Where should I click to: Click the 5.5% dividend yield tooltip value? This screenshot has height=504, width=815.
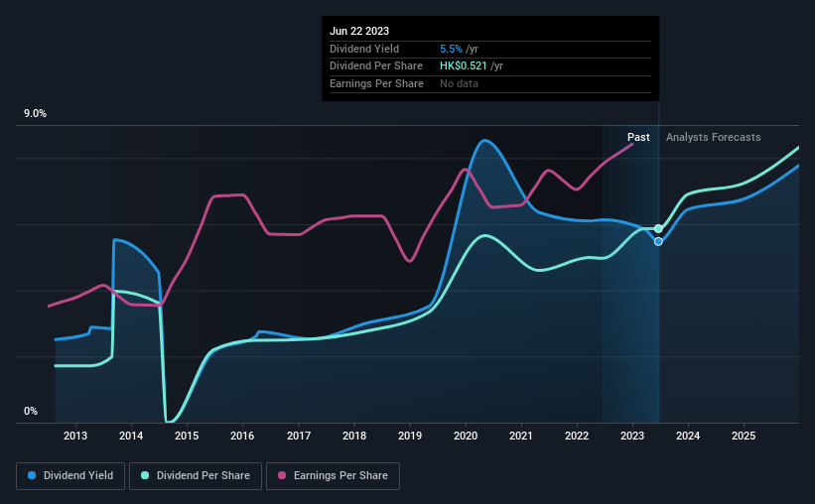[451, 49]
